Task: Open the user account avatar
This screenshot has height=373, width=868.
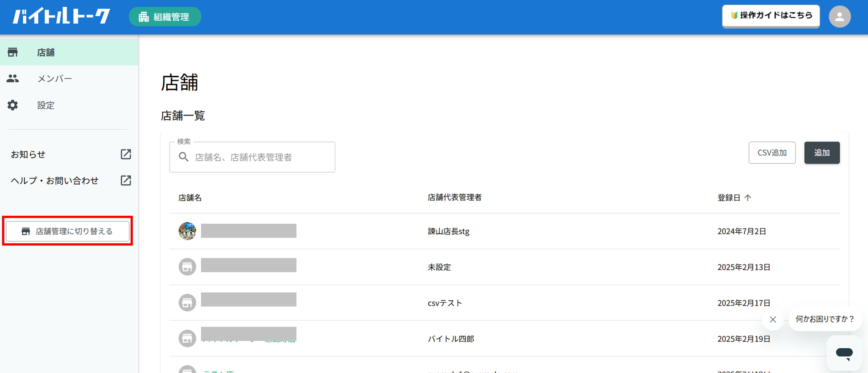Action: 839,16
